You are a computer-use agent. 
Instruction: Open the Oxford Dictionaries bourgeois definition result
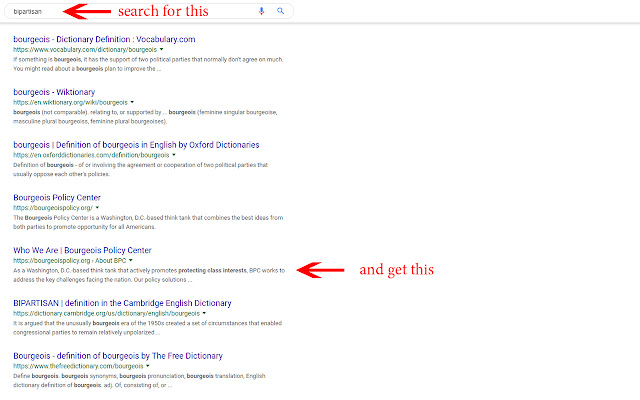coord(136,145)
